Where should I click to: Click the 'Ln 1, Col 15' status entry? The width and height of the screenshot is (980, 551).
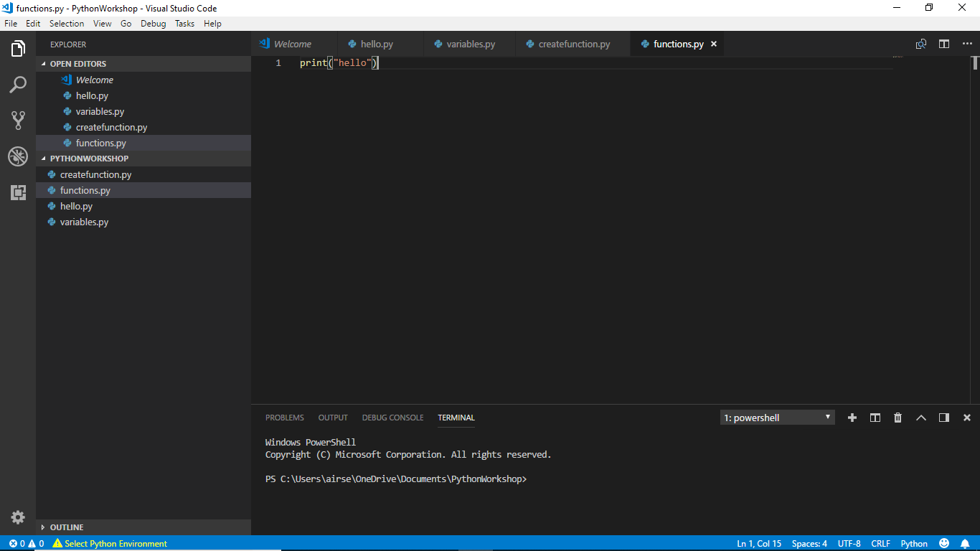pos(759,543)
